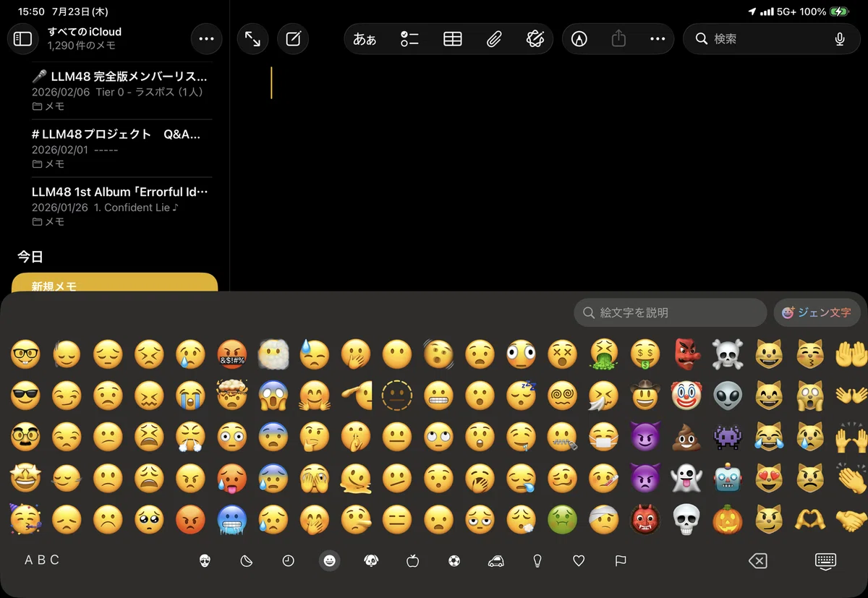Toggle the notes sidebar panel
This screenshot has height=598, width=868.
[23, 39]
